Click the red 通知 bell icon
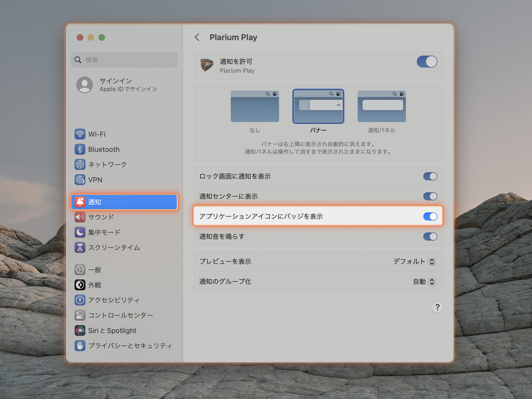 pos(80,202)
